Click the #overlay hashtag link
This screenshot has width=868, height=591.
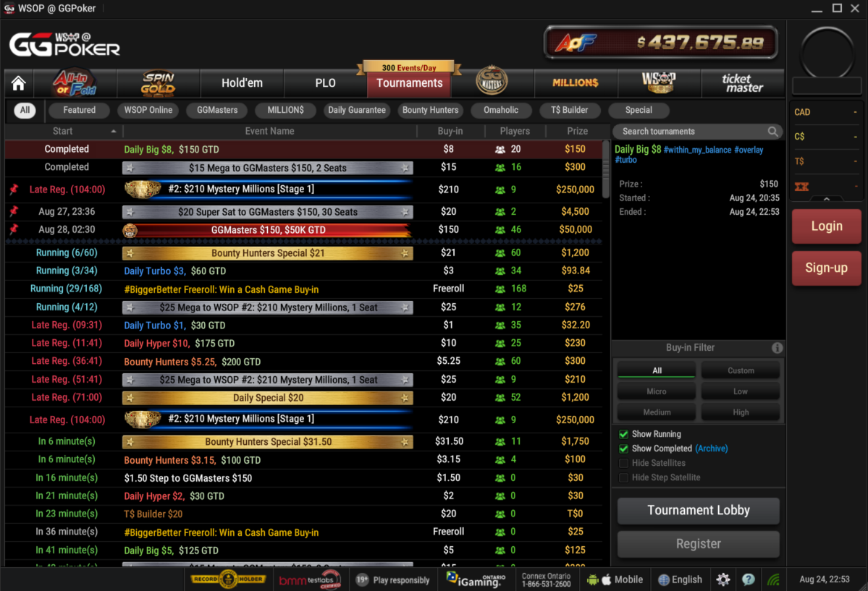pyautogui.click(x=749, y=150)
